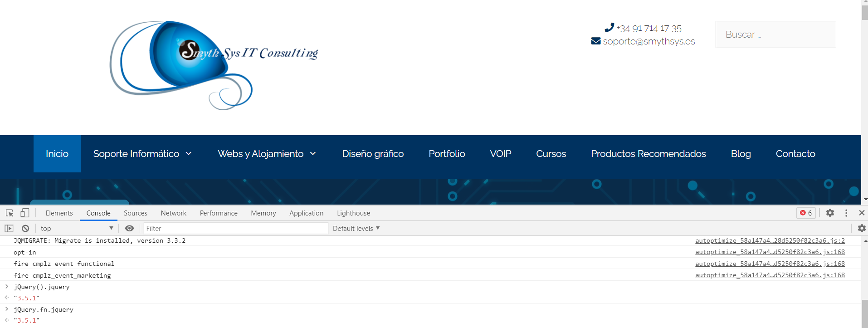Open the console settings gear icon
Viewport: 868px width, 328px height.
pos(862,228)
